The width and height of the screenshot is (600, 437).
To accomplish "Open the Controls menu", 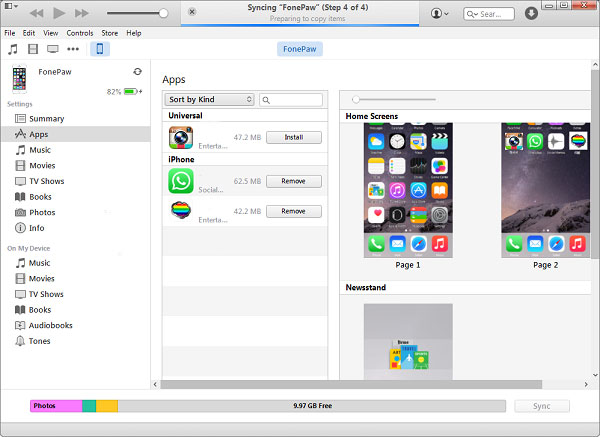I will pos(80,33).
